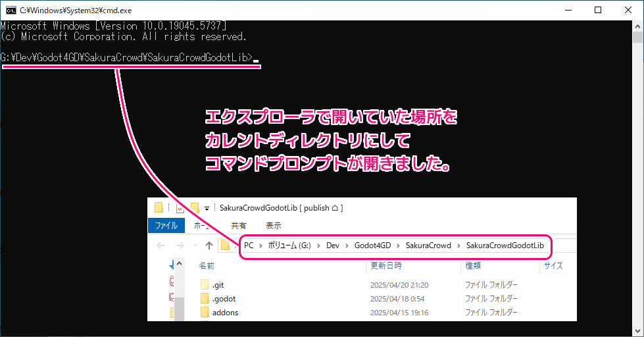Screen dimensions: 644x337
Task: Sort by the サイズ column header
Action: pos(553,265)
